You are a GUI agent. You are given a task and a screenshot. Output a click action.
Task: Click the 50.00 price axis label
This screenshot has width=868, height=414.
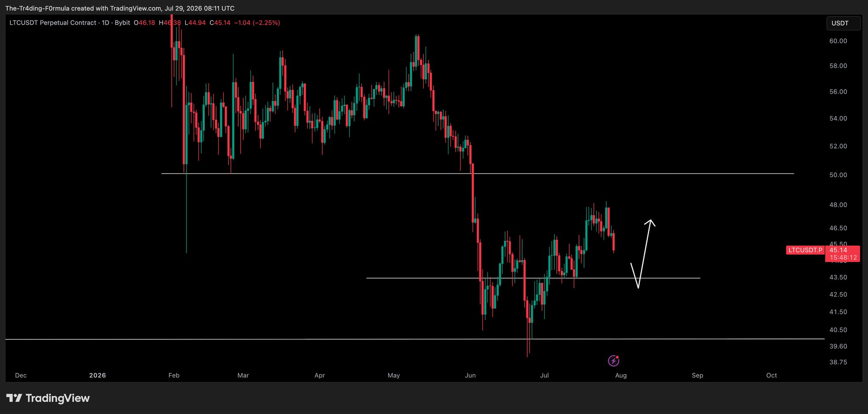click(838, 175)
